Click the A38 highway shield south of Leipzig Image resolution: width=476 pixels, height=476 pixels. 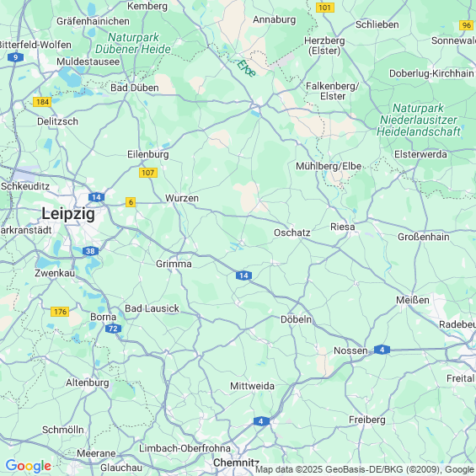[90, 251]
